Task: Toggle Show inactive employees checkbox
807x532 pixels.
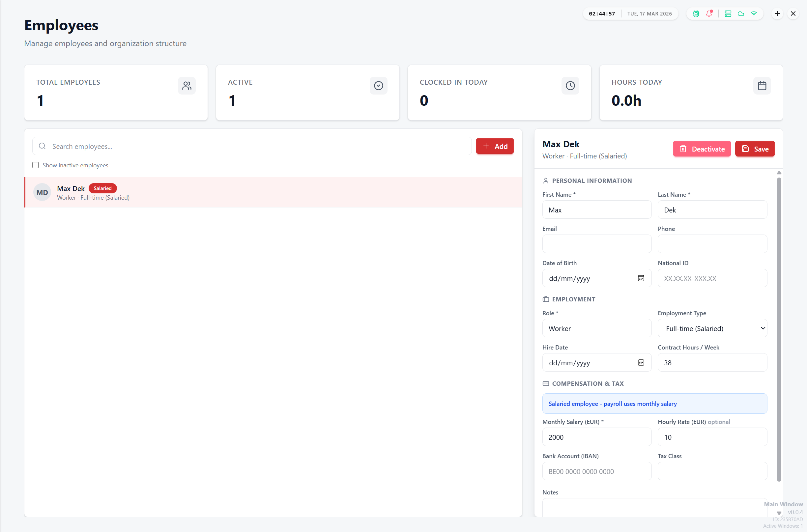Action: pos(36,165)
